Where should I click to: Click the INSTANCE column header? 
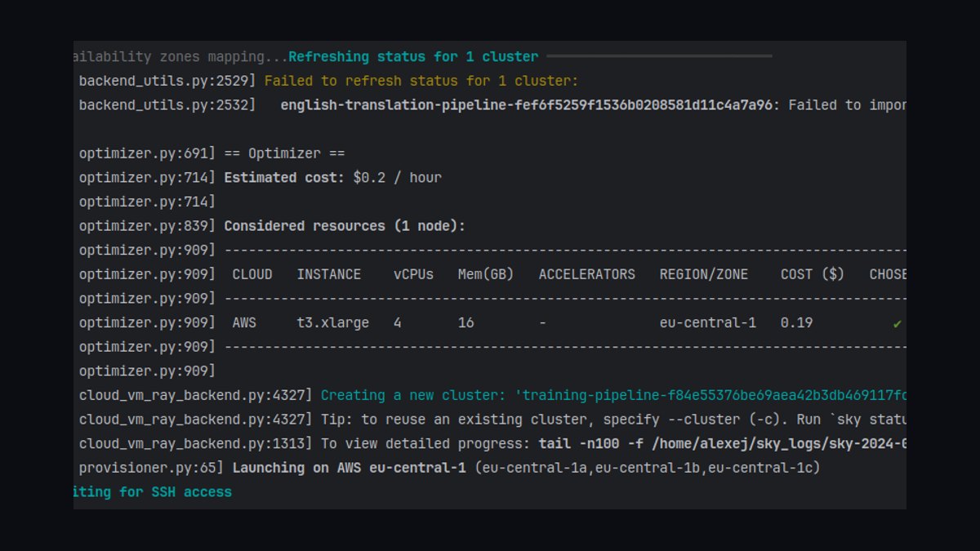329,274
